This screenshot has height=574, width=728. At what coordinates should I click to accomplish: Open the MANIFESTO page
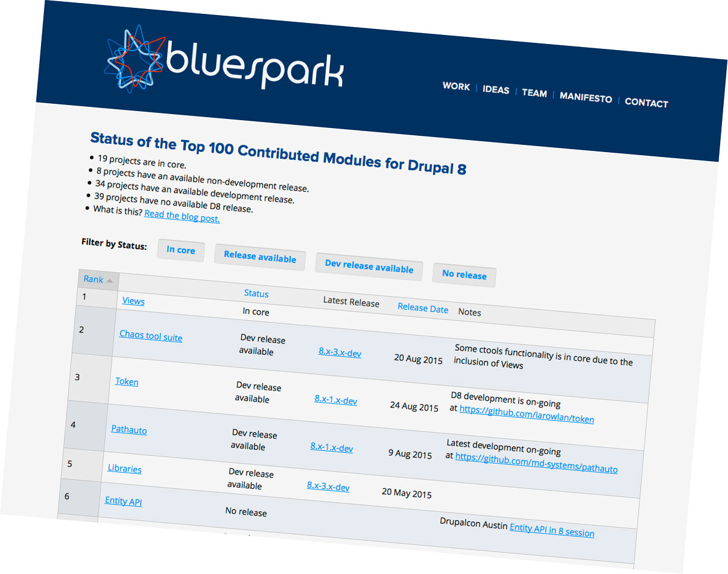(586, 98)
